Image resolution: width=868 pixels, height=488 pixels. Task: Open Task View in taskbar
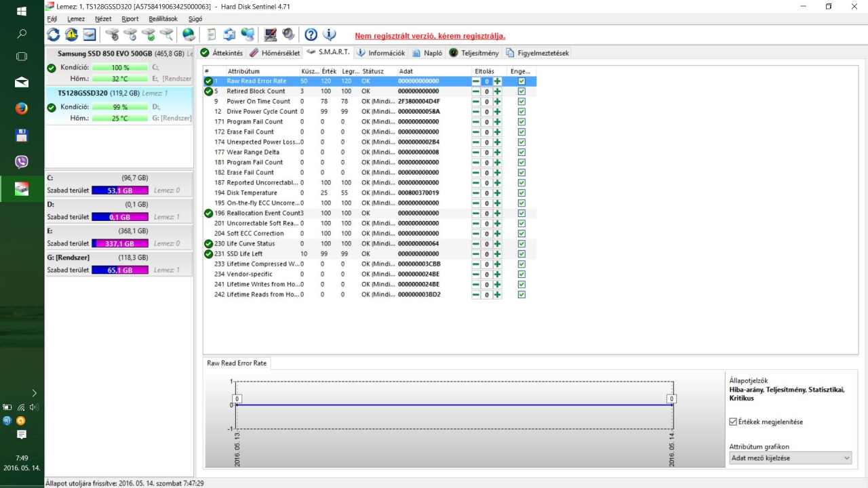point(22,56)
